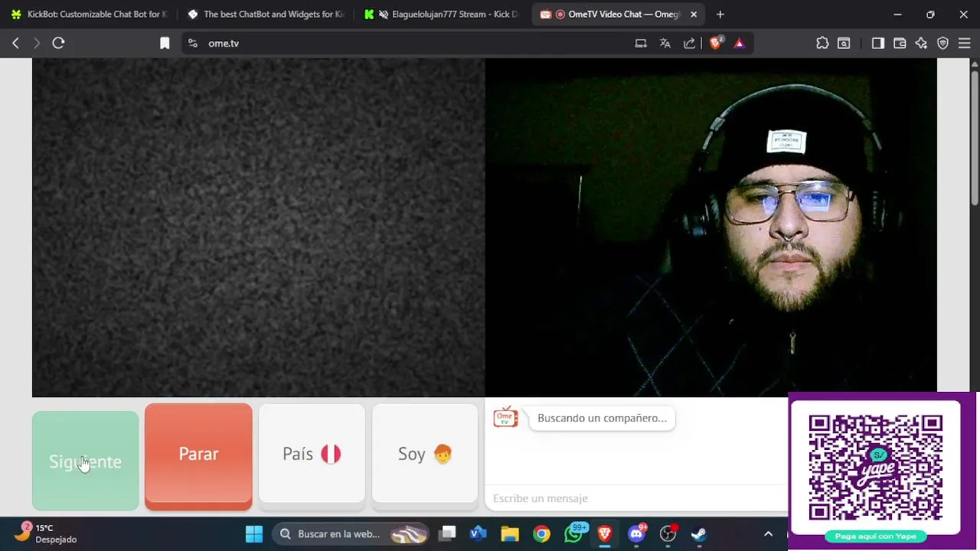
Task: Open OBS Studio from the taskbar
Action: point(668,534)
